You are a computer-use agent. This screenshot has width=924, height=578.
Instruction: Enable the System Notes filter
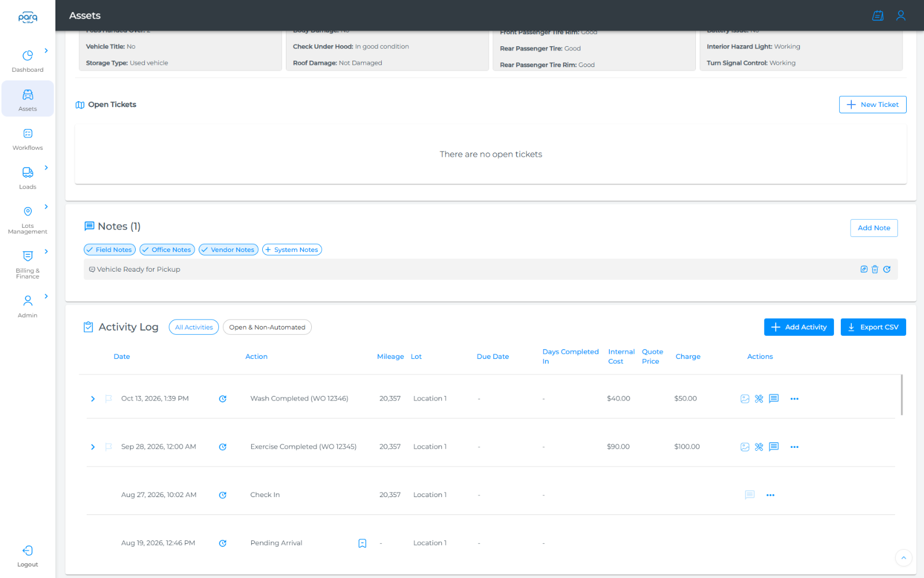(x=292, y=250)
